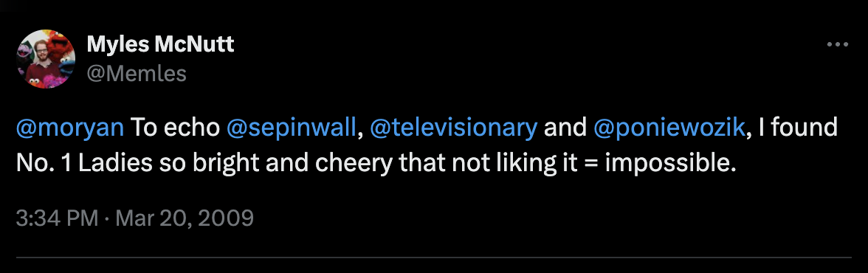Open the three-dot more options menu
The image size is (868, 273).
(x=837, y=45)
